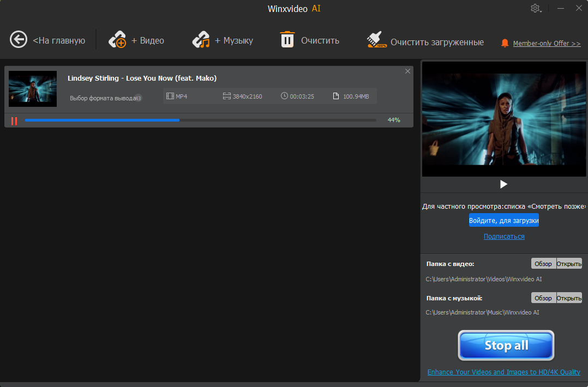Remove the Lindsey Stirling item with the X
588x387 pixels.
pos(407,71)
